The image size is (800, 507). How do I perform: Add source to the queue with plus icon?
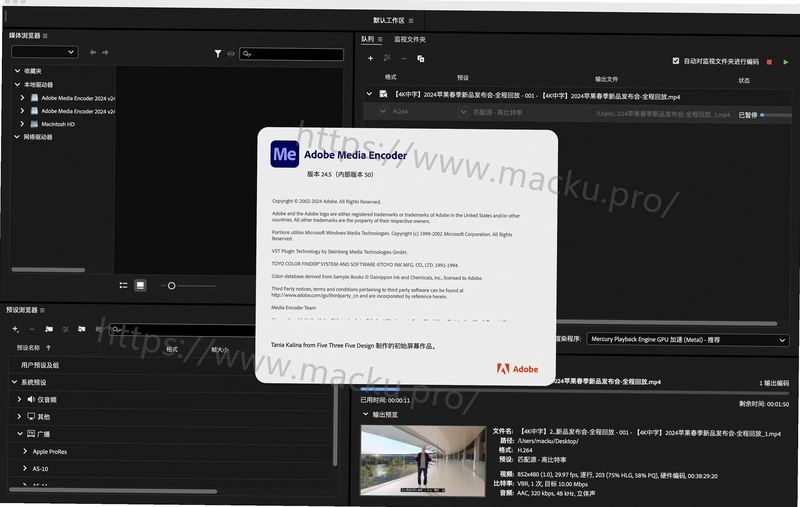tap(370, 59)
